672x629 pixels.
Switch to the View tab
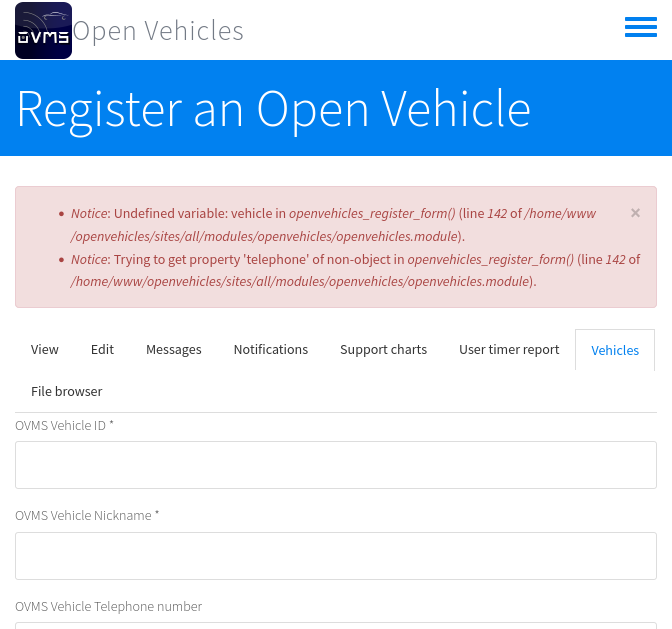(x=45, y=349)
